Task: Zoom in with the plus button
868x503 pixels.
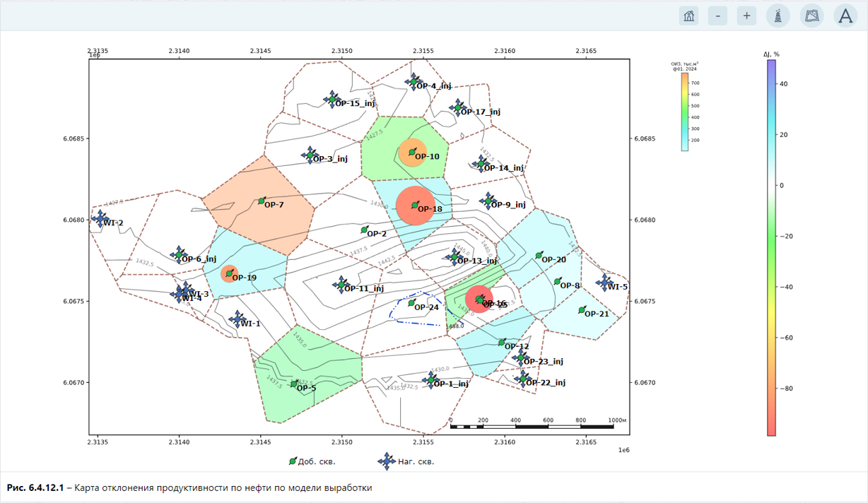Action: tap(746, 16)
